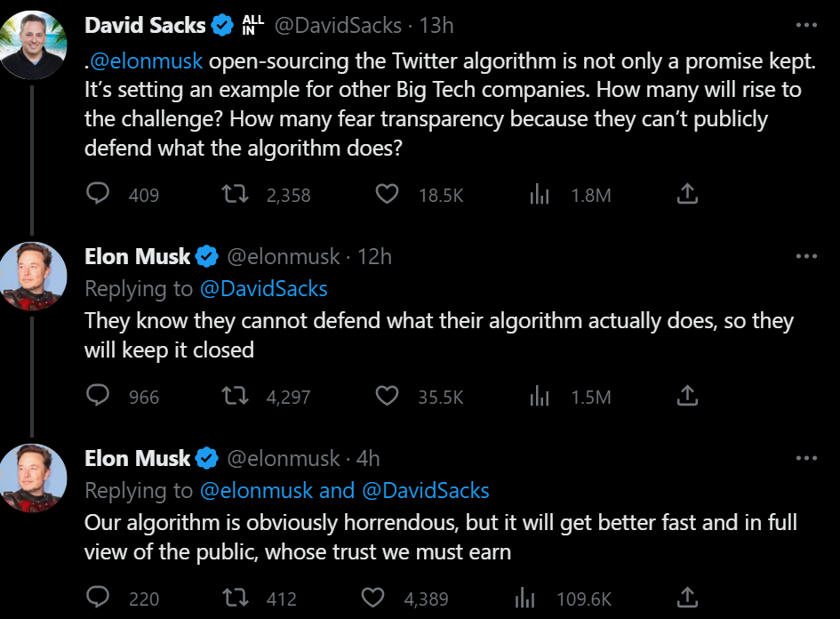840x619 pixels.
Task: Open more menu on Elon's 4h tweet
Action: 805,459
